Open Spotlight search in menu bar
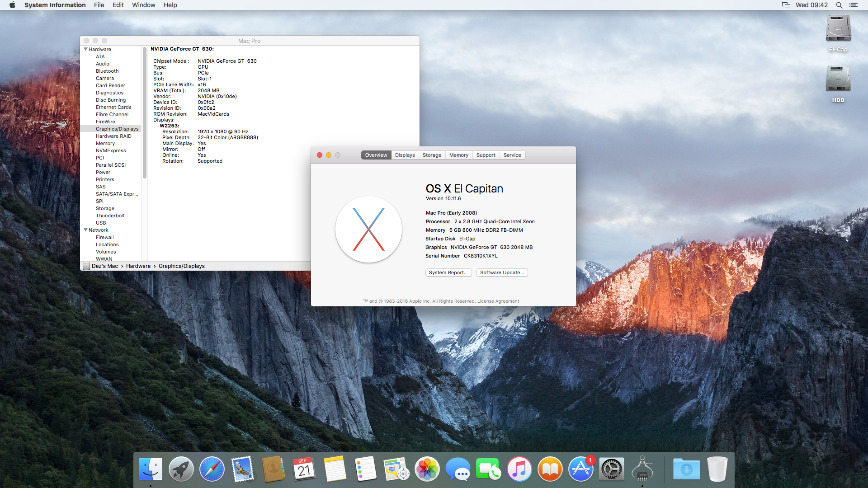Screen dimensions: 868x488 coord(839,5)
